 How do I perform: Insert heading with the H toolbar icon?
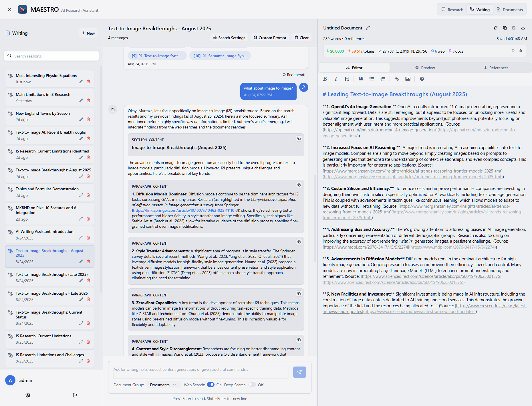347,79
